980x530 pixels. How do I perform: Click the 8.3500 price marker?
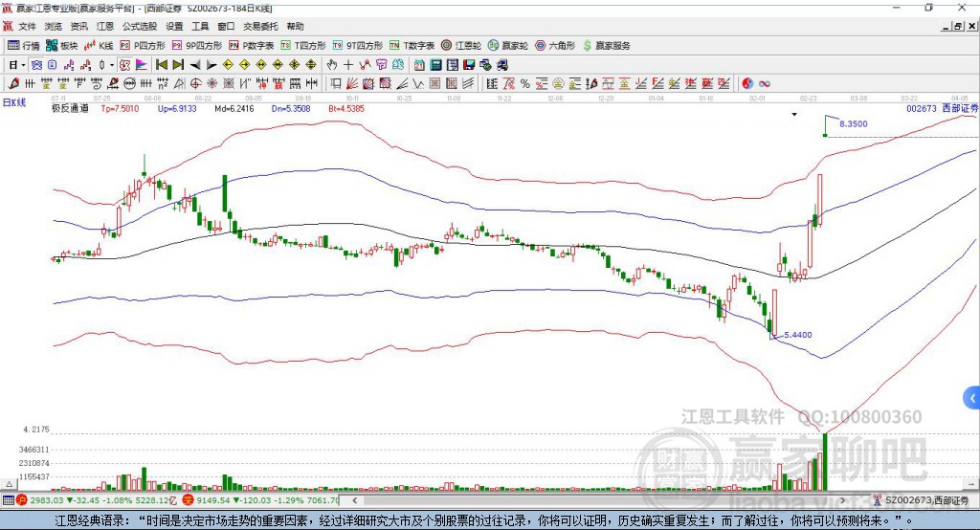click(853, 123)
